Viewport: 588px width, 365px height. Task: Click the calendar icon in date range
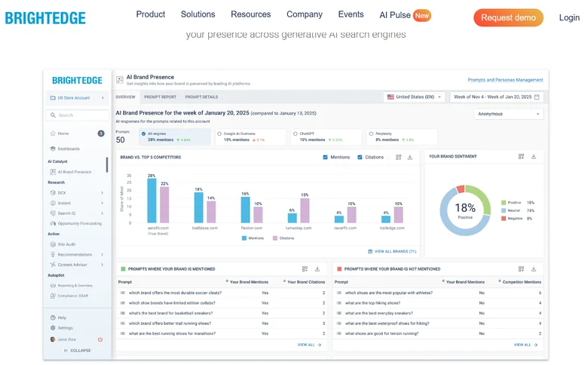coord(537,97)
